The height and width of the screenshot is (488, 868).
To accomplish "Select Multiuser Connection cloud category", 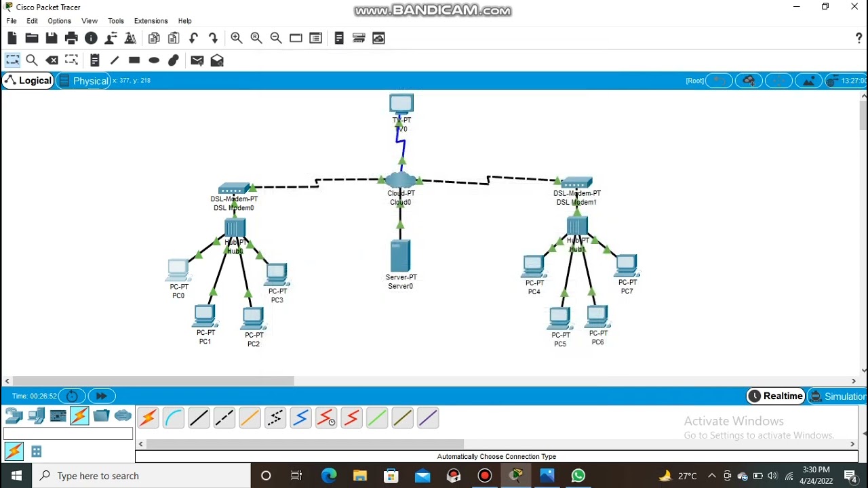I will (x=123, y=415).
